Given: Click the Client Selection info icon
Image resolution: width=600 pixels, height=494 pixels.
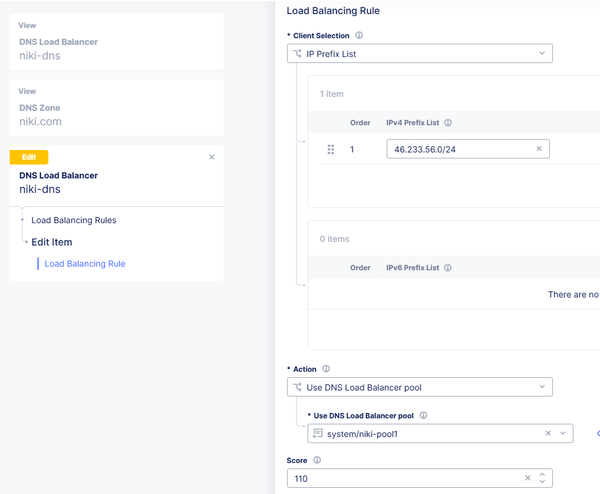Looking at the screenshot, I should click(x=359, y=35).
